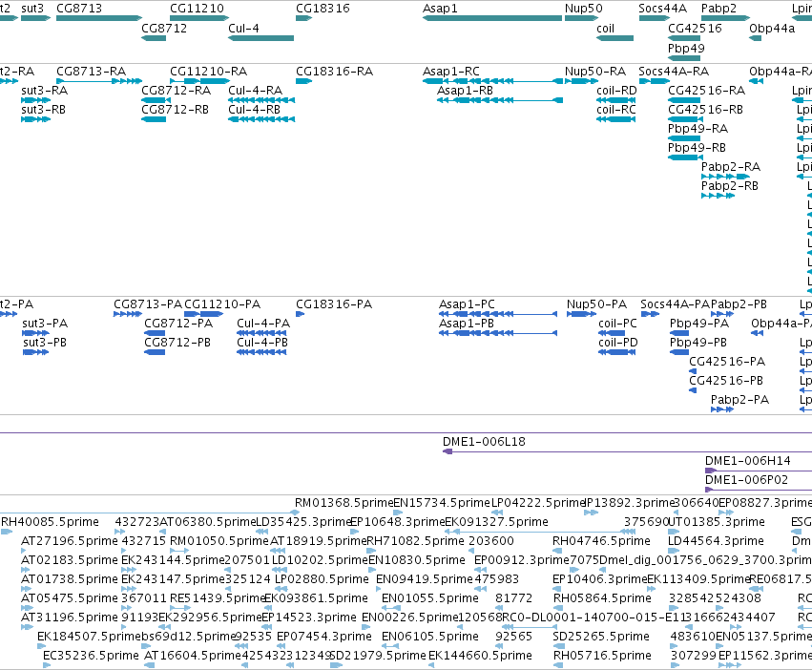Click protein sut3-PB
The width and height of the screenshot is (812, 670).
tap(45, 343)
